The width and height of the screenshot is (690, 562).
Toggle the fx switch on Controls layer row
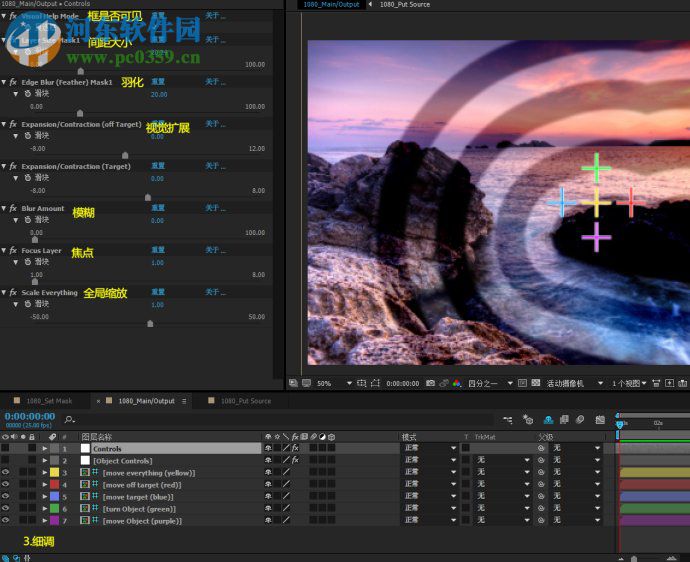[x=295, y=448]
